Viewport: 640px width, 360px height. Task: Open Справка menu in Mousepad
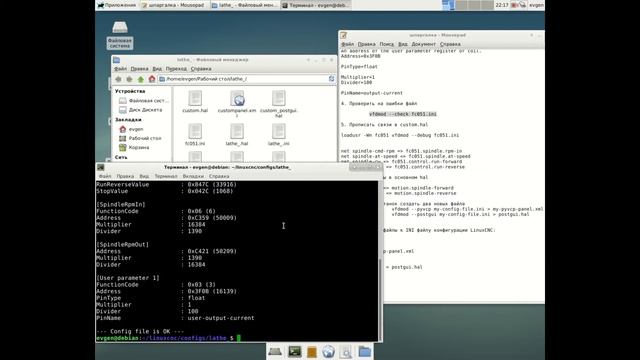coord(450,44)
